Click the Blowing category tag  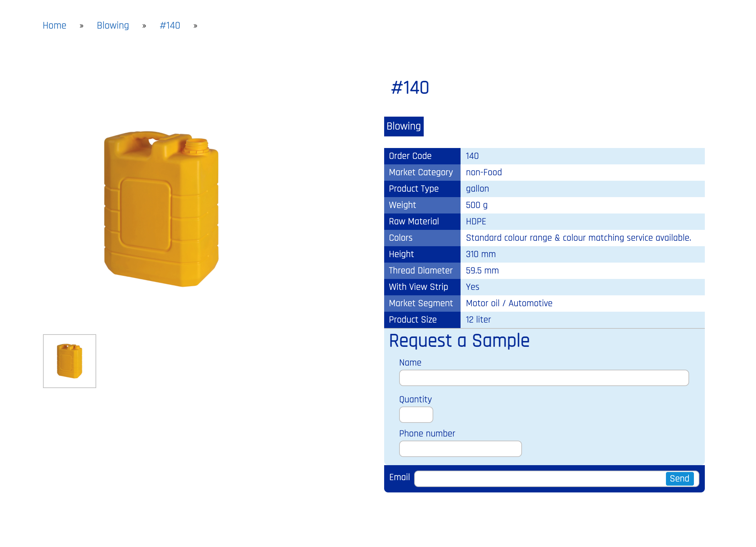(404, 126)
